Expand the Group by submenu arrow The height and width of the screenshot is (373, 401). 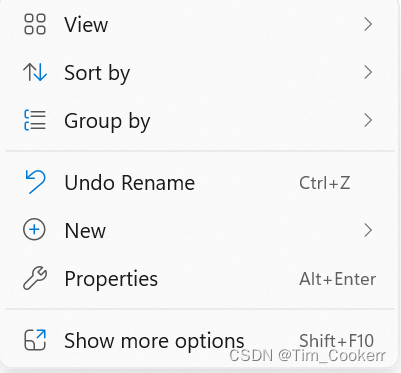pyautogui.click(x=368, y=120)
